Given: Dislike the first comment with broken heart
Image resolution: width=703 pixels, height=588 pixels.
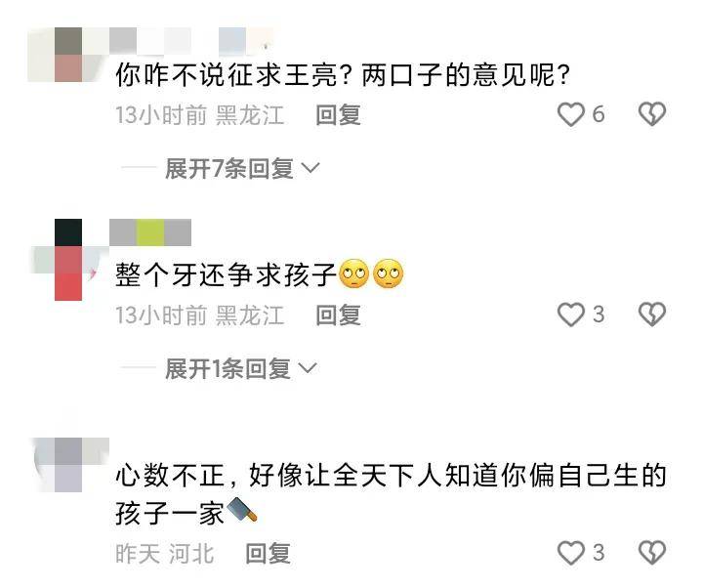Looking at the screenshot, I should [x=652, y=114].
